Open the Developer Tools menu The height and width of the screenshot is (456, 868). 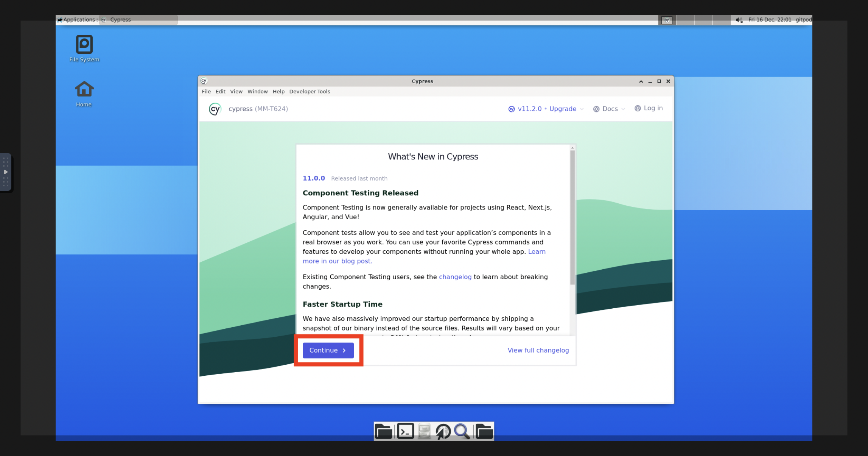click(309, 91)
